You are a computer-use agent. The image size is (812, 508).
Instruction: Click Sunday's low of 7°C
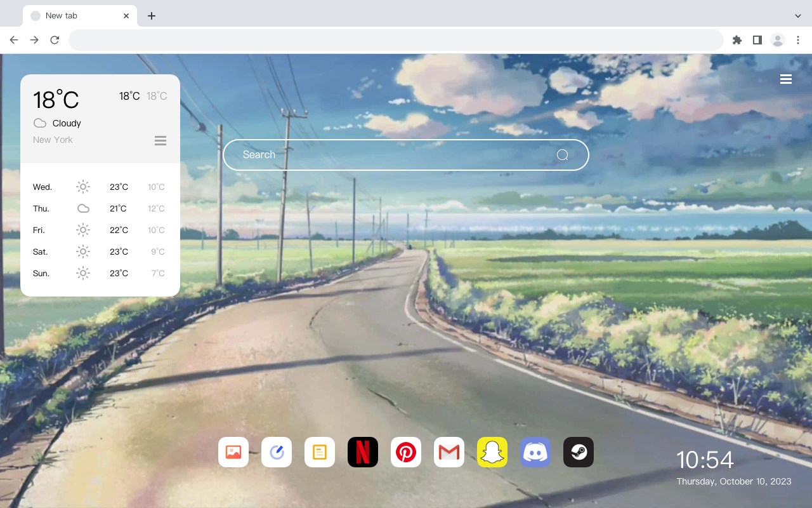158,273
